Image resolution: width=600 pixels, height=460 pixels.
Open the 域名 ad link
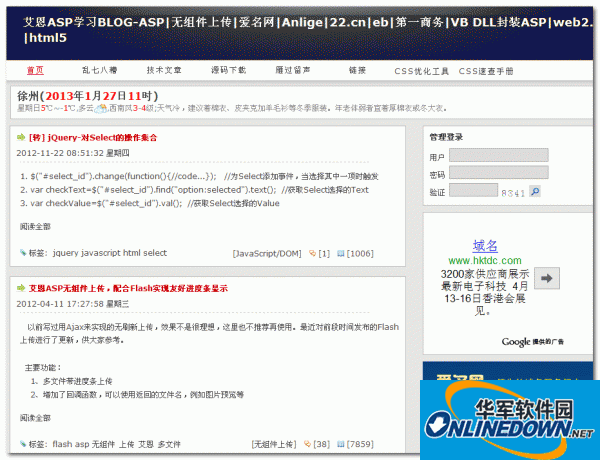click(x=485, y=245)
